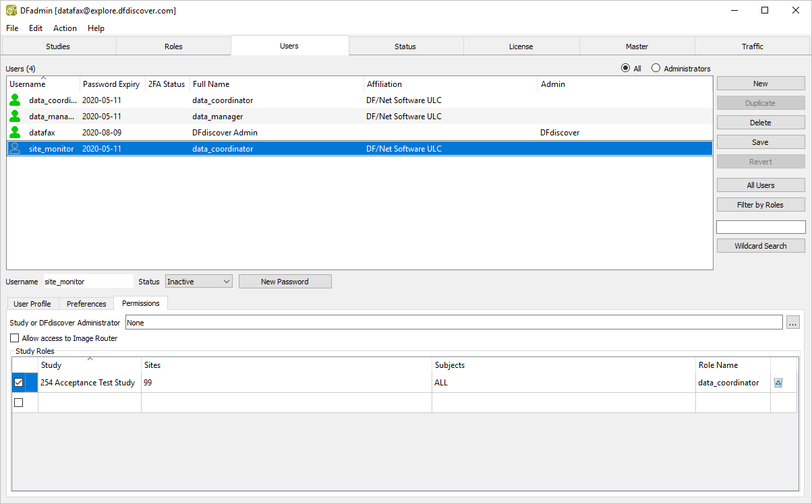Click the green user icon beside datafax
812x504 pixels.
pyautogui.click(x=15, y=133)
